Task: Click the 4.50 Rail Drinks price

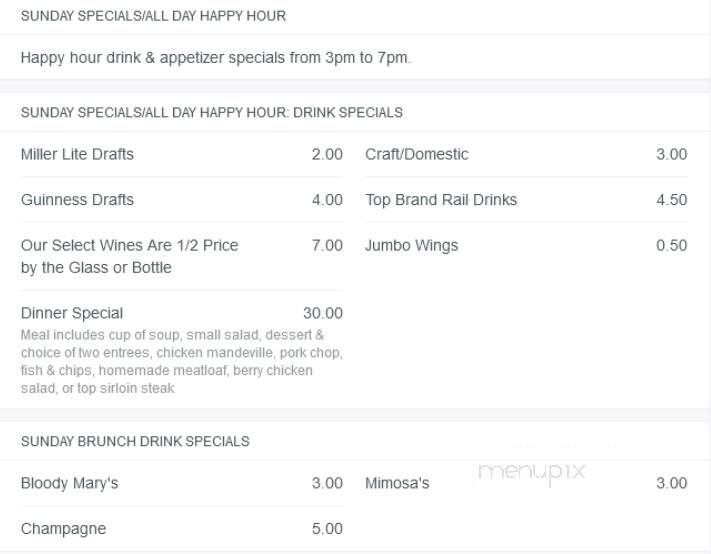Action: [672, 200]
